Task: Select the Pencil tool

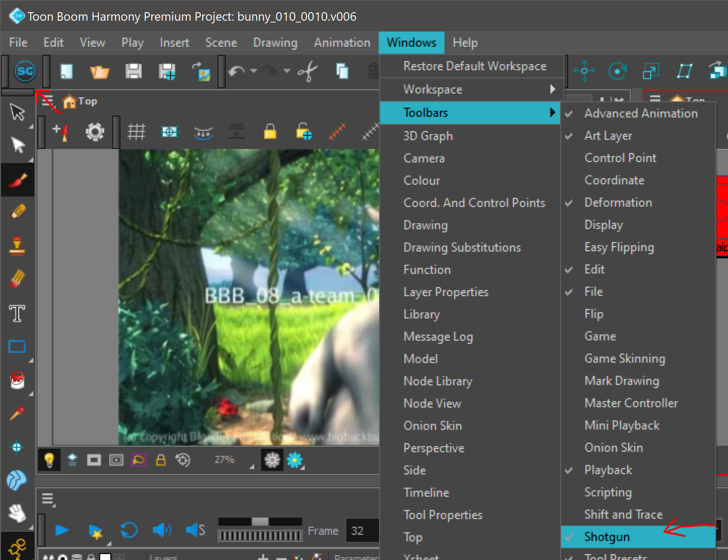Action: coord(18,212)
